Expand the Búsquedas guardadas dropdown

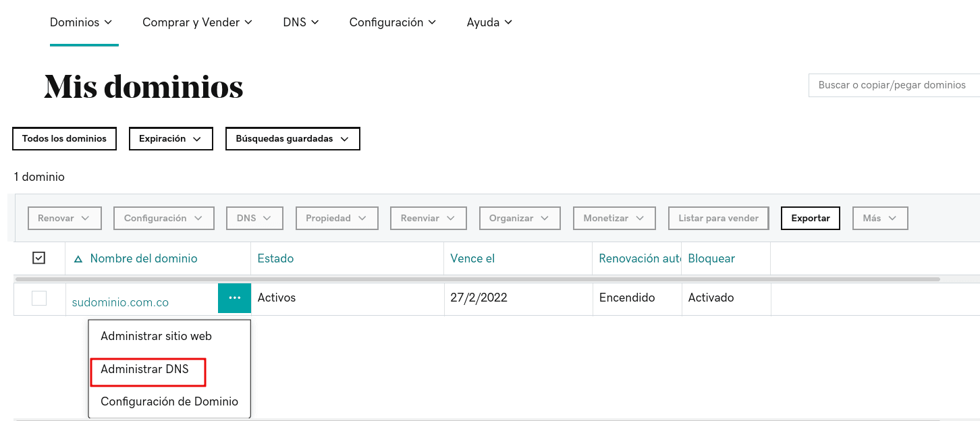click(292, 138)
